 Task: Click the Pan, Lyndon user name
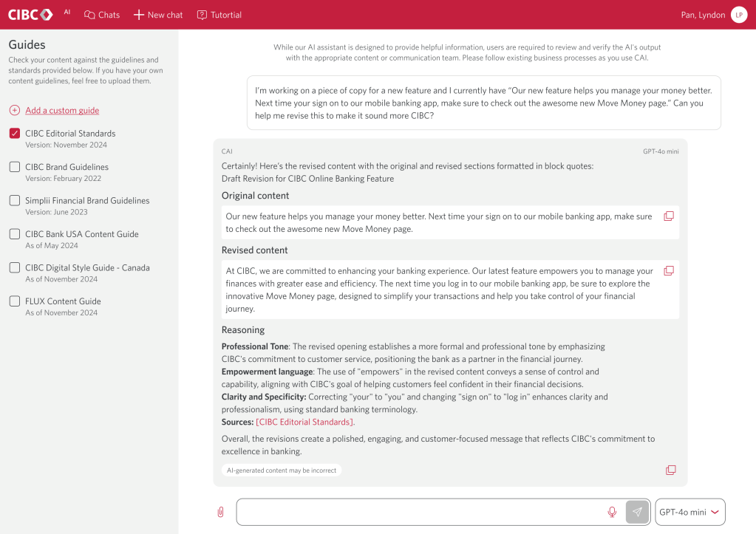703,15
